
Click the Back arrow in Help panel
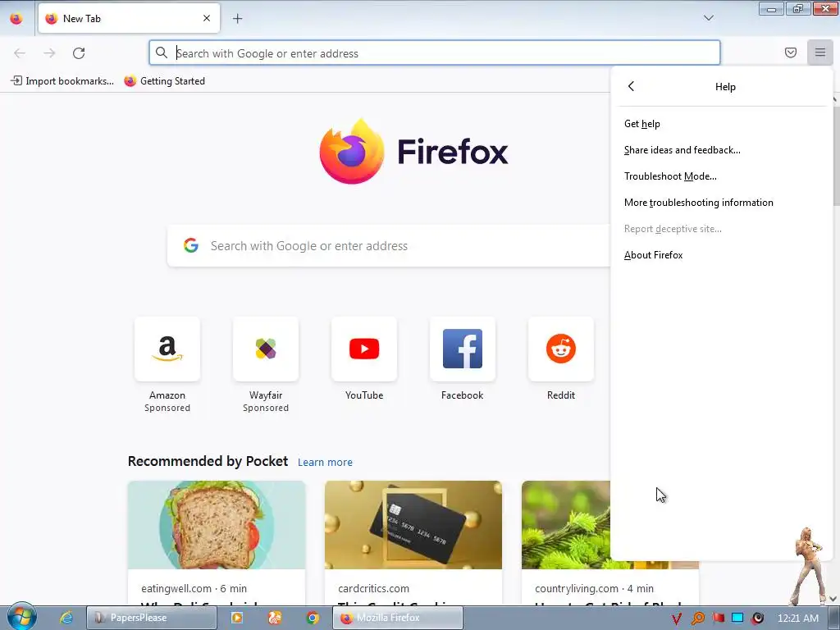631,86
